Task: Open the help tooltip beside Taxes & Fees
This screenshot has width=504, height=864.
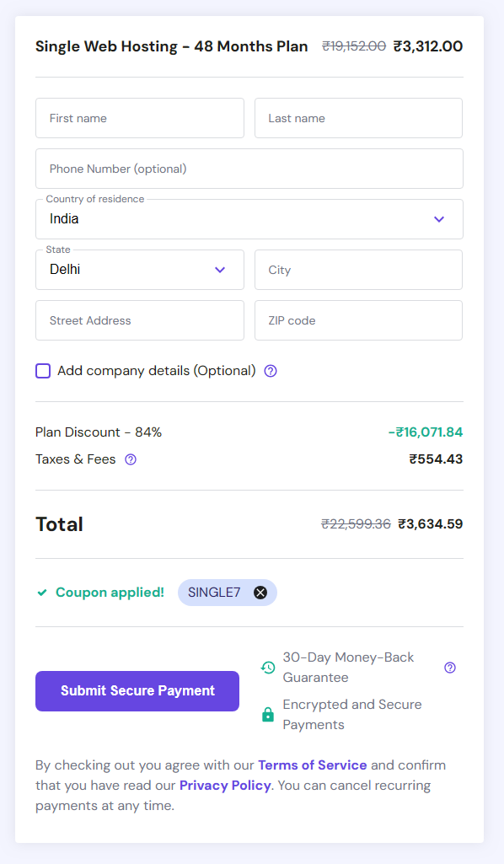Action: [130, 459]
